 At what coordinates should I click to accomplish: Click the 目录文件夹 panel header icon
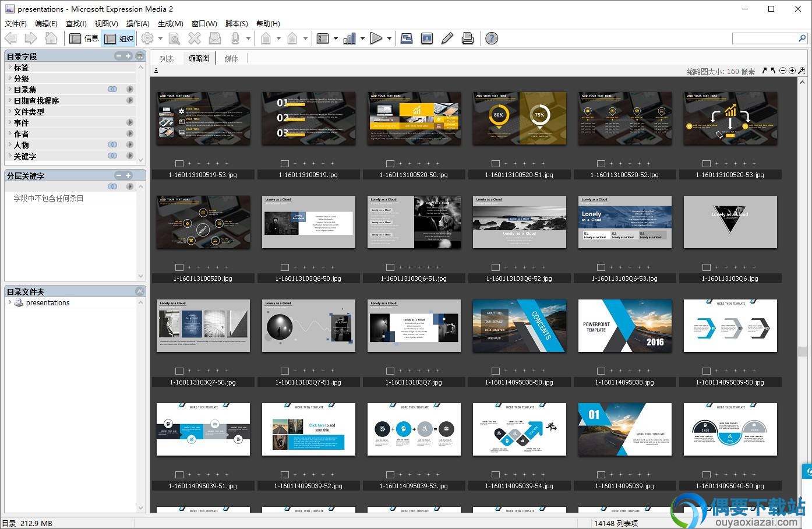140,291
